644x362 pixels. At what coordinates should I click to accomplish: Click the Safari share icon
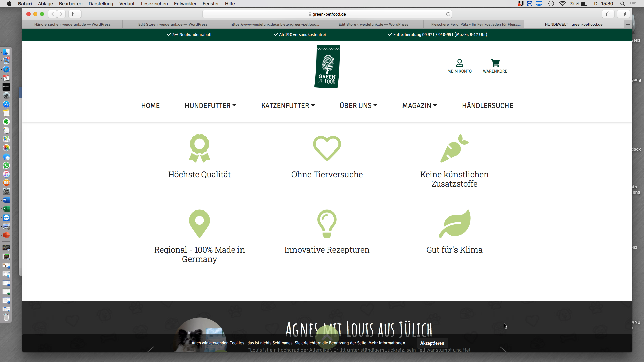[x=608, y=14]
